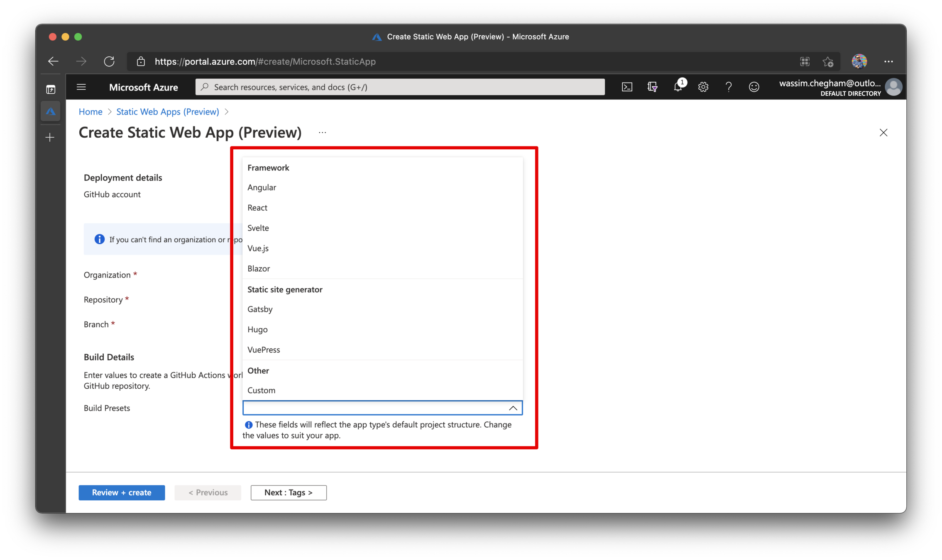
Task: Open the notifications bell
Action: tap(678, 87)
